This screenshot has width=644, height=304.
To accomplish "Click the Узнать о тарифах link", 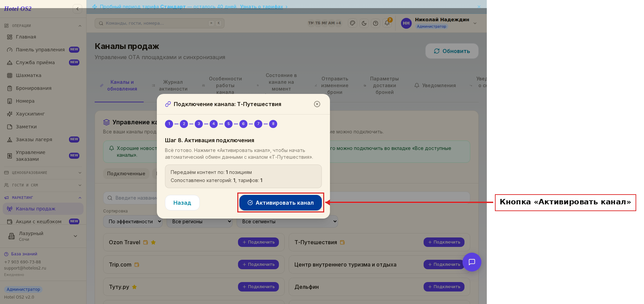I will click(x=262, y=7).
